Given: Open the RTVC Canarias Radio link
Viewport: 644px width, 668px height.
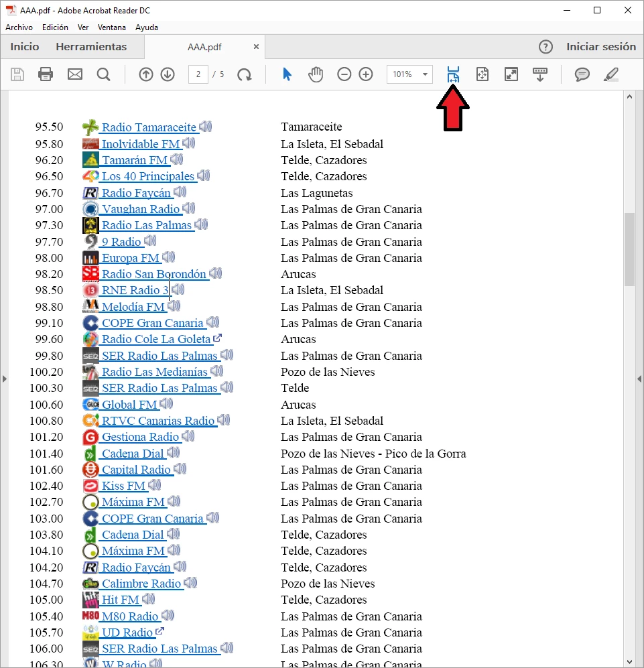Looking at the screenshot, I should pyautogui.click(x=158, y=421).
